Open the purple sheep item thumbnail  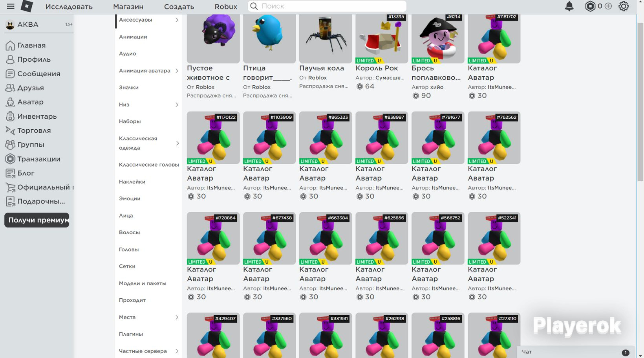point(213,39)
